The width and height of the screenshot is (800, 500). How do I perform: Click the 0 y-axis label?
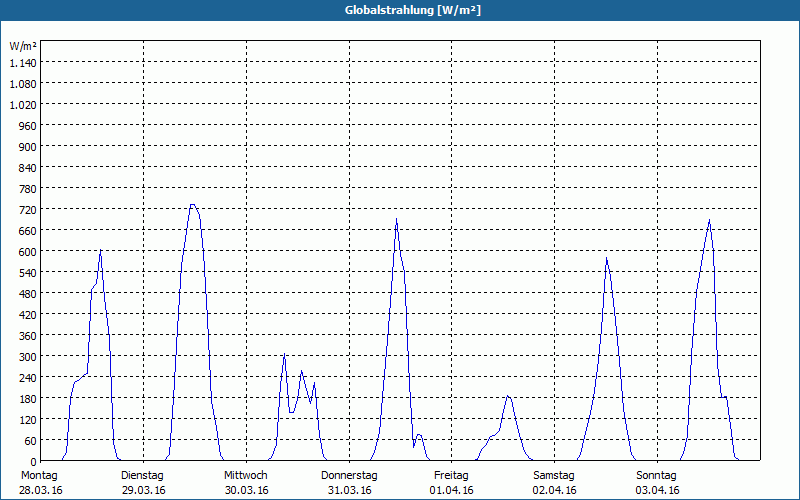point(34,461)
